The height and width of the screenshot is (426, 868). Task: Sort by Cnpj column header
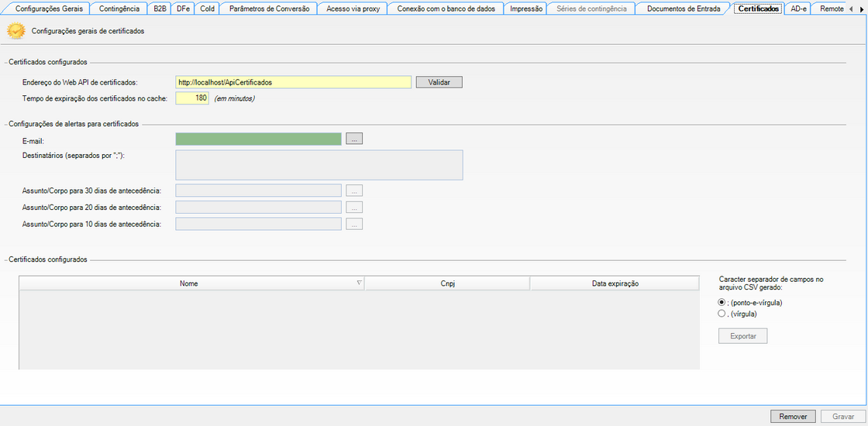pos(447,283)
